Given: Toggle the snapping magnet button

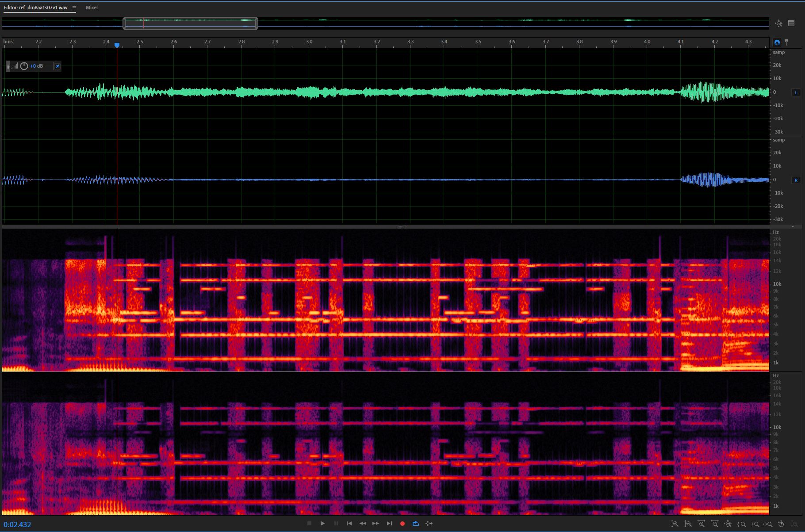Looking at the screenshot, I should click(x=777, y=42).
